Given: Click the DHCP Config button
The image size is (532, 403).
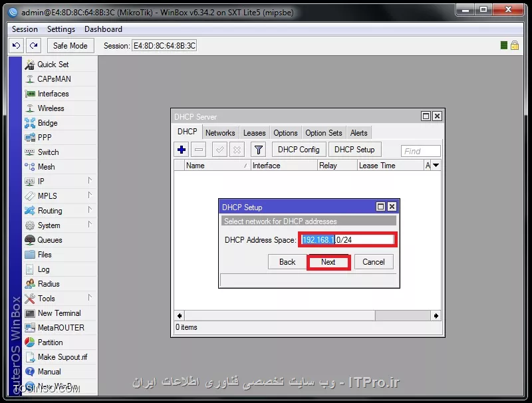Looking at the screenshot, I should [299, 150].
